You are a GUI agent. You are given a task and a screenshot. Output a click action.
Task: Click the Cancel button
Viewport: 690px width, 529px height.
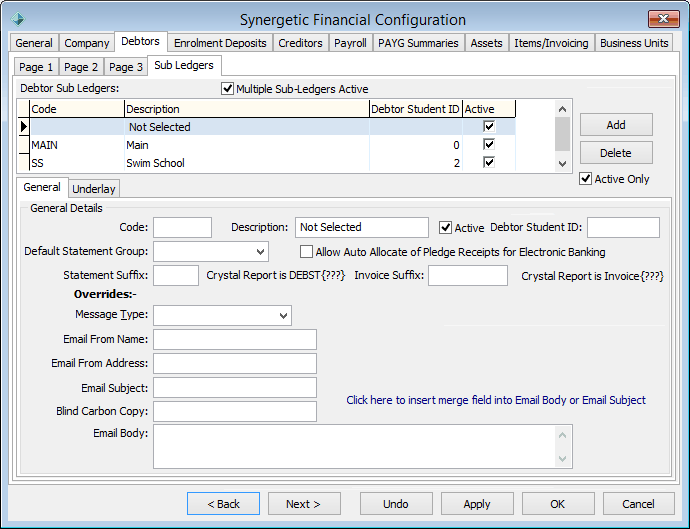coord(639,504)
